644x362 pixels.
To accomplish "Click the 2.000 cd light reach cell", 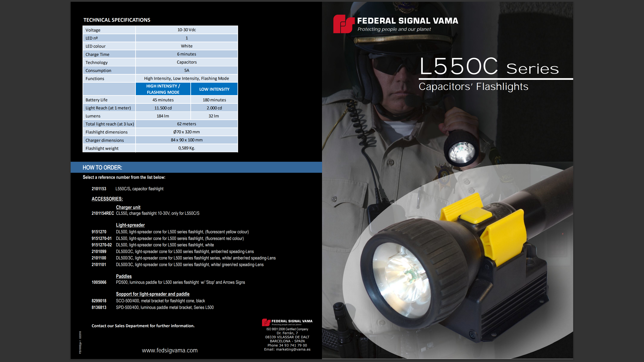I will (214, 108).
